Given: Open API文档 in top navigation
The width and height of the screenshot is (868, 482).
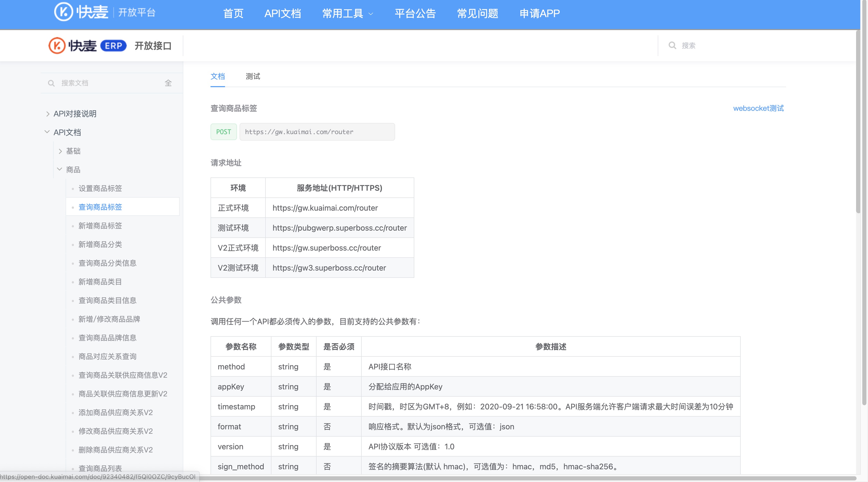Looking at the screenshot, I should point(283,13).
